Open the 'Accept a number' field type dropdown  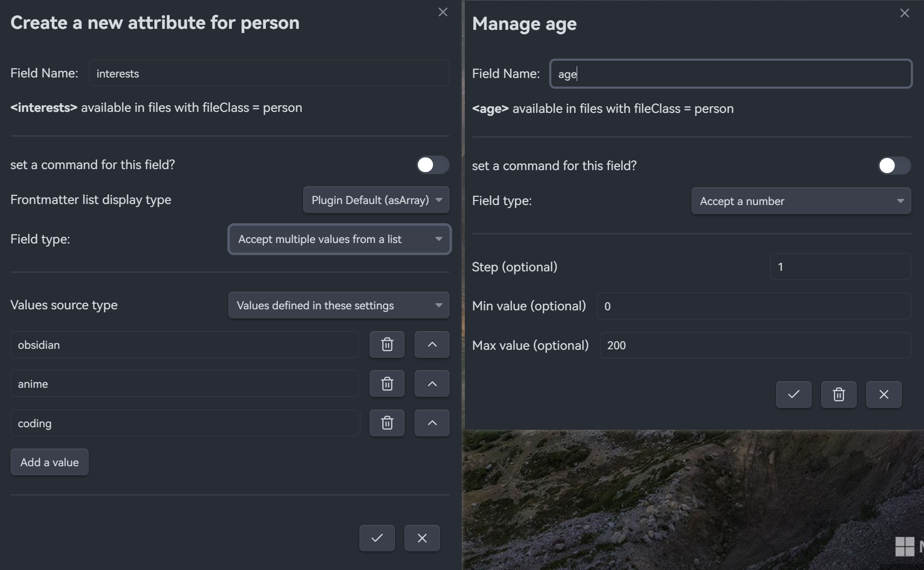coord(801,201)
